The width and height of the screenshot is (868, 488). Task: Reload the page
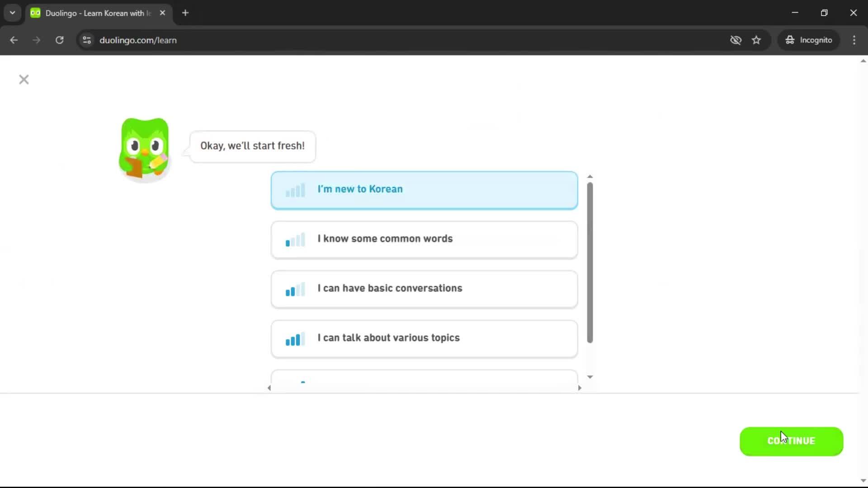pyautogui.click(x=59, y=40)
